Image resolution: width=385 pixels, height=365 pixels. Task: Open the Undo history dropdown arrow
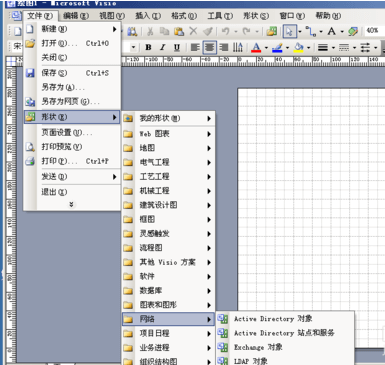coord(236,32)
